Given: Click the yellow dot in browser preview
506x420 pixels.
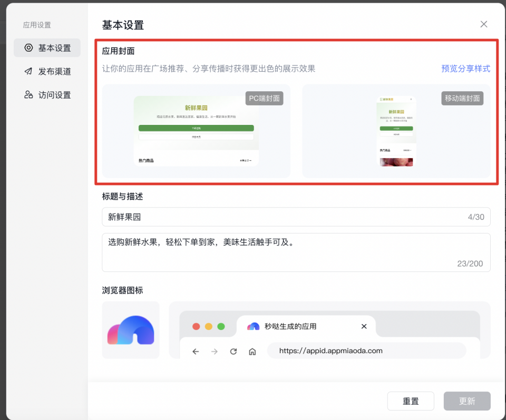Looking at the screenshot, I should (209, 326).
